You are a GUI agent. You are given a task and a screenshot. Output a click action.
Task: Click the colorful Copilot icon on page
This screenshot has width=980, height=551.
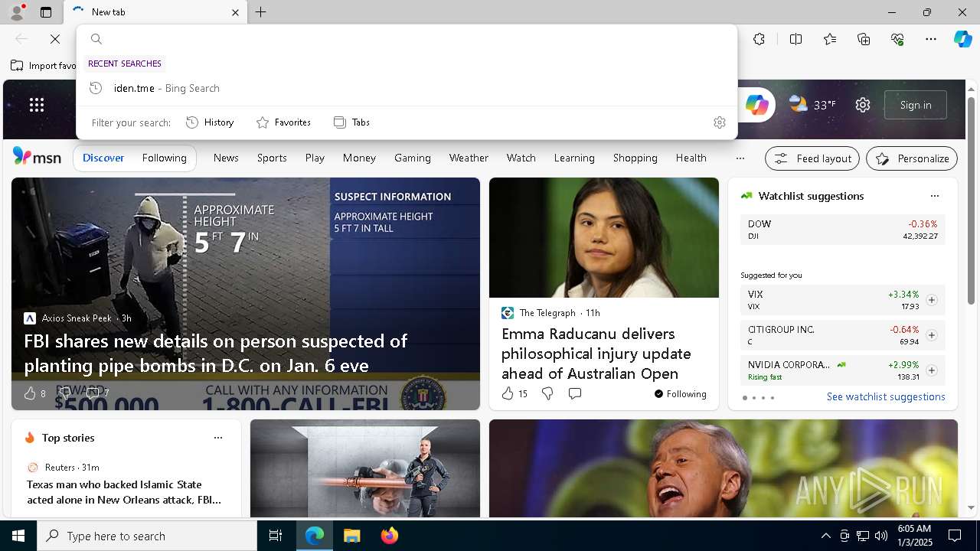(756, 105)
